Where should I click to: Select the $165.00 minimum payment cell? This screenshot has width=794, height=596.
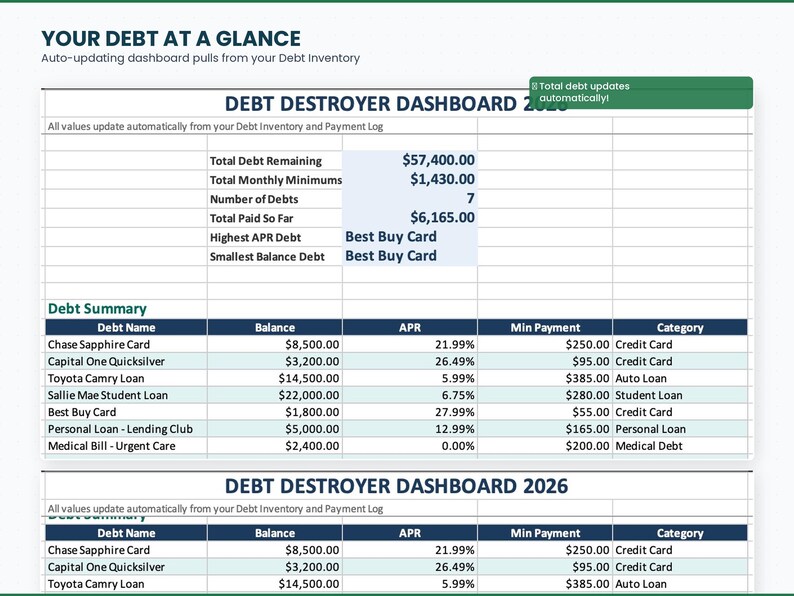[545, 429]
